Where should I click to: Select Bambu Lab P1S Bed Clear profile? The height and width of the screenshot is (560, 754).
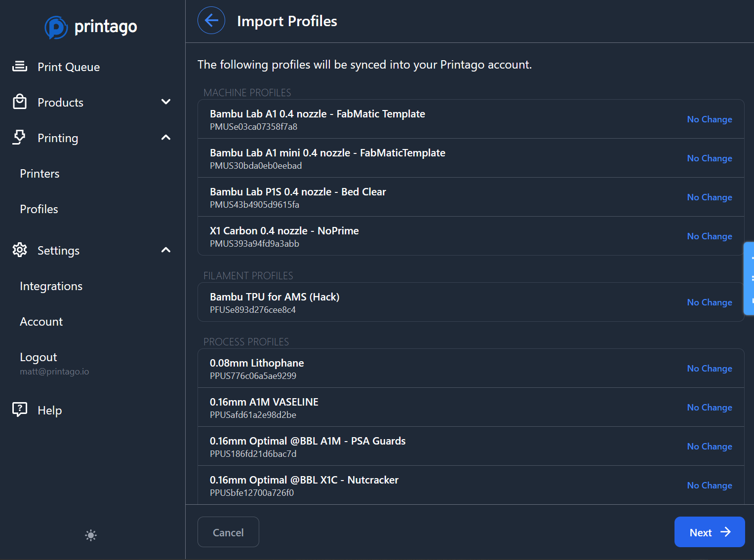click(298, 192)
